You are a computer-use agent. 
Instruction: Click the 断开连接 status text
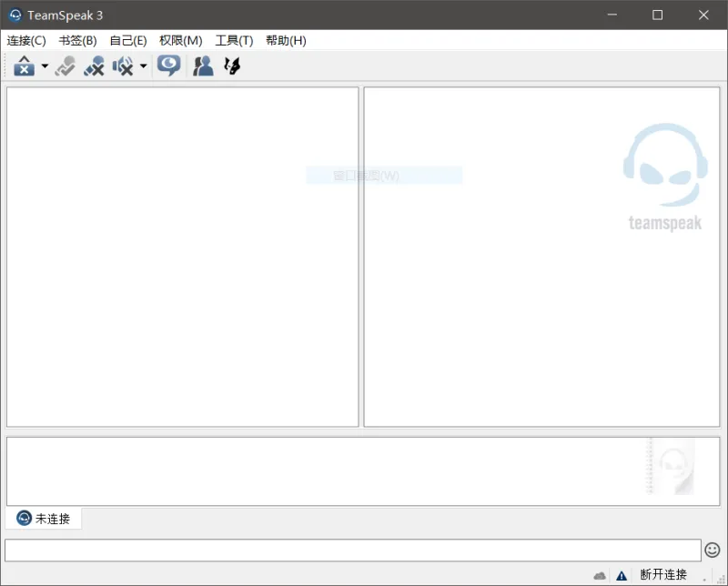[x=663, y=575]
